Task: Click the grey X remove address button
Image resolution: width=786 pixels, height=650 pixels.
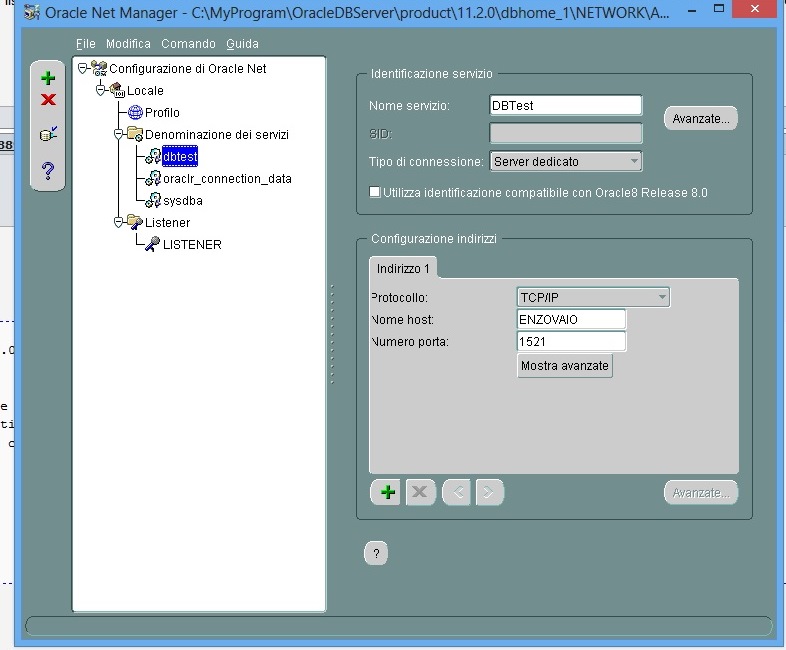Action: tap(420, 492)
